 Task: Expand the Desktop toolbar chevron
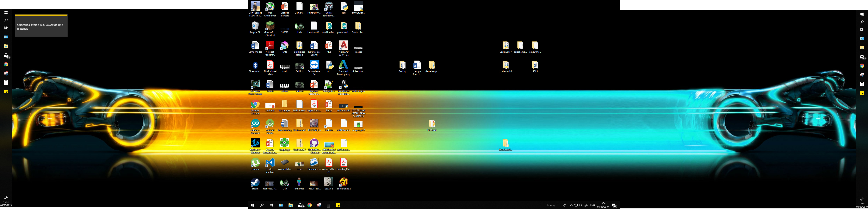click(558, 203)
